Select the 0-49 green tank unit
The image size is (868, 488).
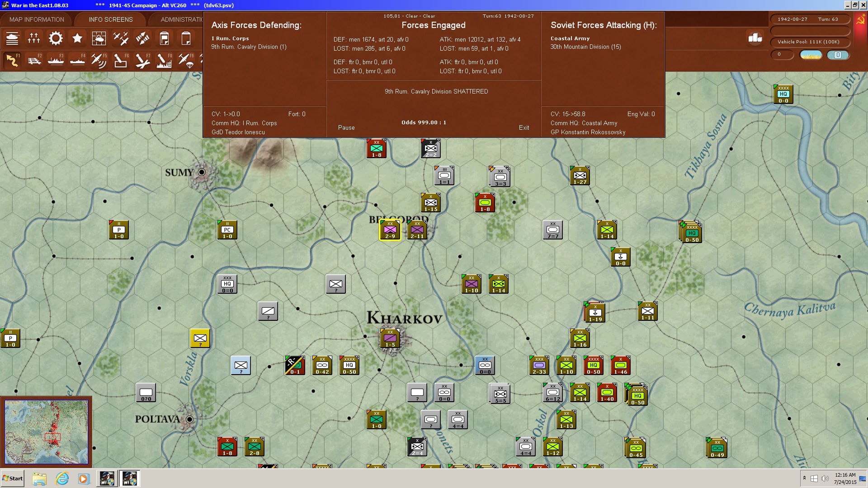[x=717, y=448]
